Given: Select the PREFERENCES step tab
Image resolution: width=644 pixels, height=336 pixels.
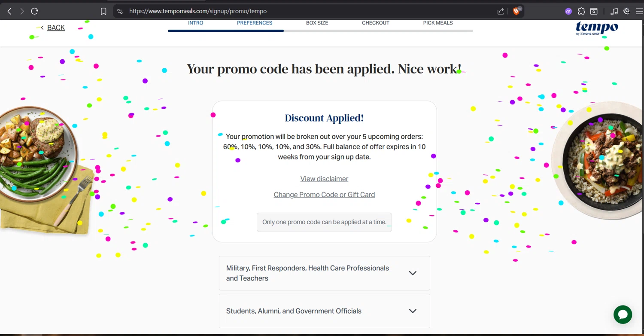Looking at the screenshot, I should pyautogui.click(x=255, y=23).
